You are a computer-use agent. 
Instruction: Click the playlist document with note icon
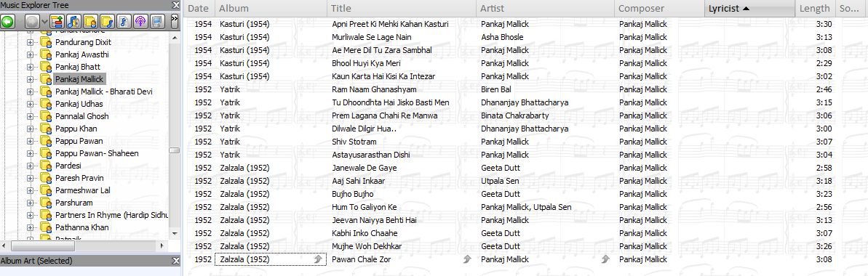124,22
